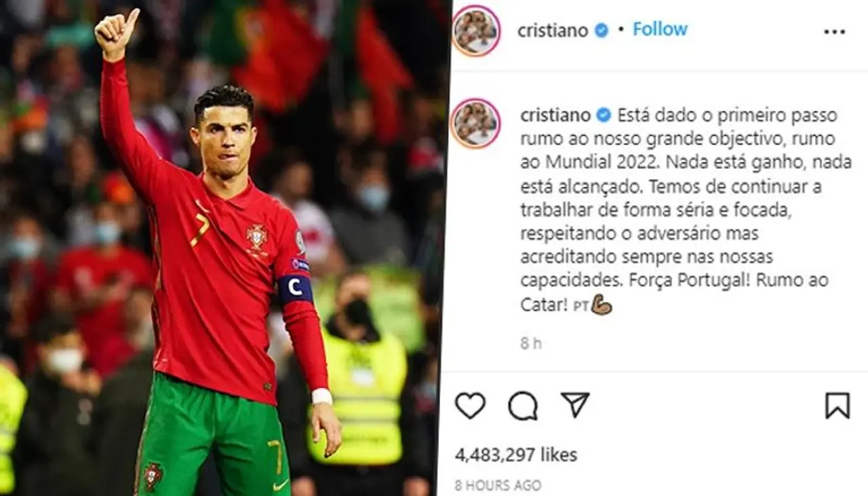Follow the cristiano account
Image resolution: width=868 pixels, height=496 pixels.
[x=660, y=29]
